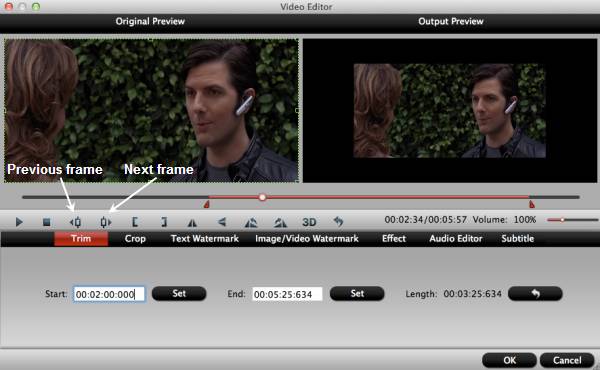The height and width of the screenshot is (370, 600).
Task: Cancel the video editing dialog
Action: click(567, 360)
